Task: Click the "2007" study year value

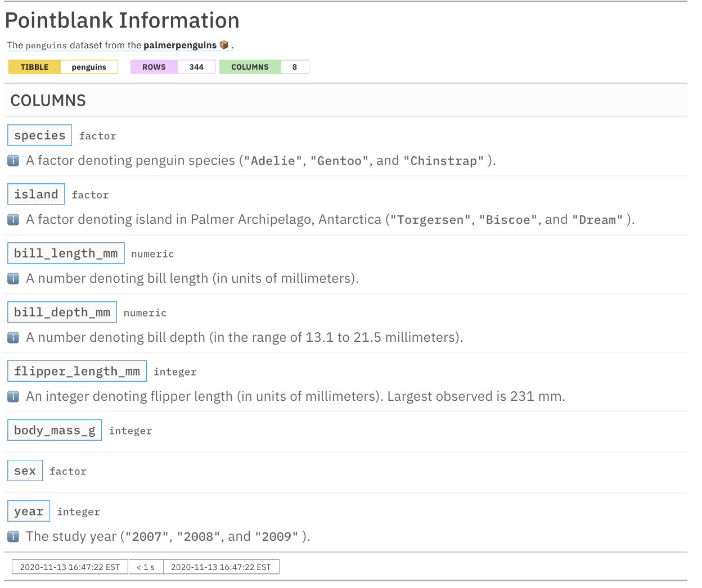Action: click(x=146, y=537)
